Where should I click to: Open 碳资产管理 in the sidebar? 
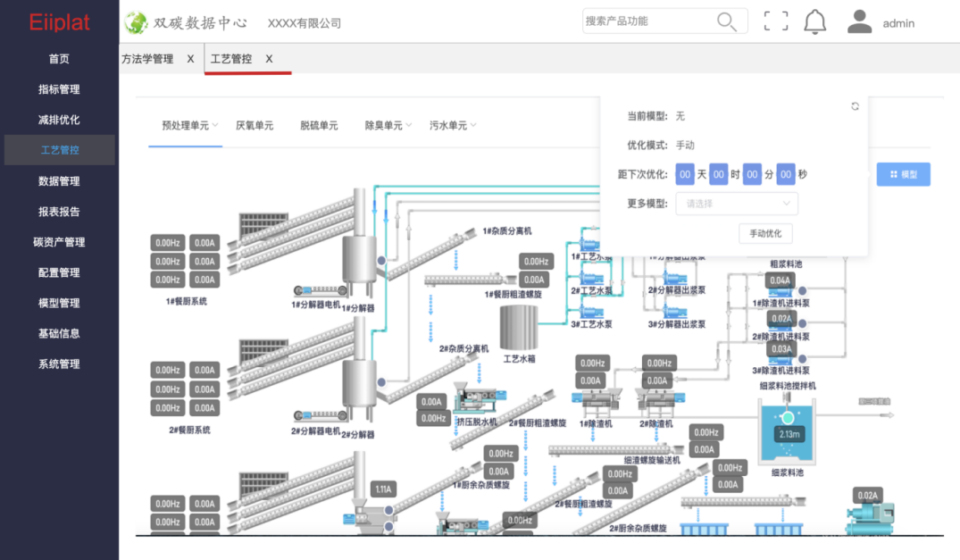point(59,242)
